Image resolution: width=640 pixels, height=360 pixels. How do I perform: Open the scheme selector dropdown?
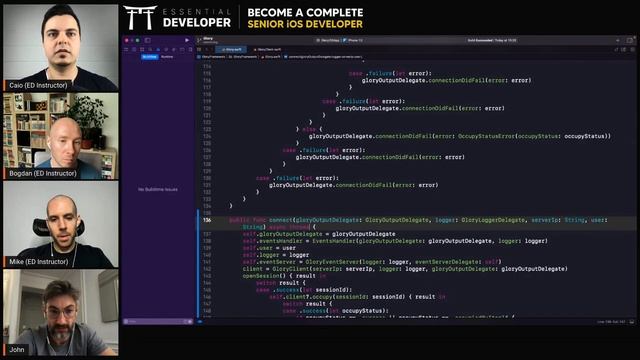tap(328, 40)
